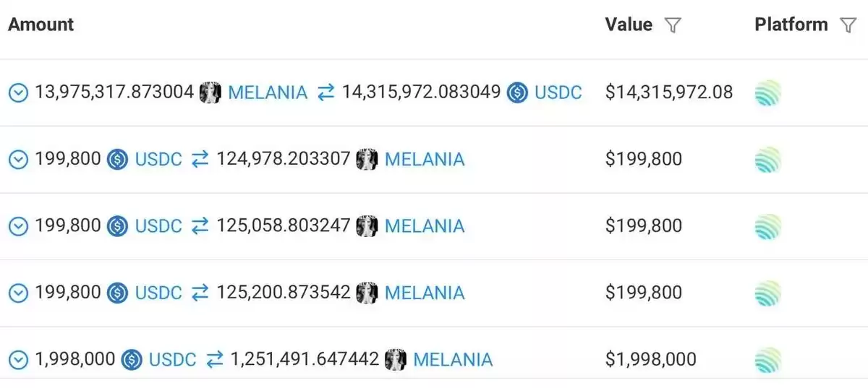Viewport: 868px width, 388px height.
Task: Click swap arrows icon in 1,998,000 USDC row
Action: coord(215,360)
